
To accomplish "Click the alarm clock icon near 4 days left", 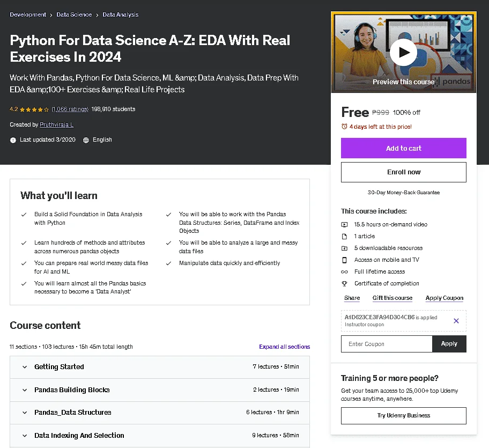I will (x=344, y=126).
